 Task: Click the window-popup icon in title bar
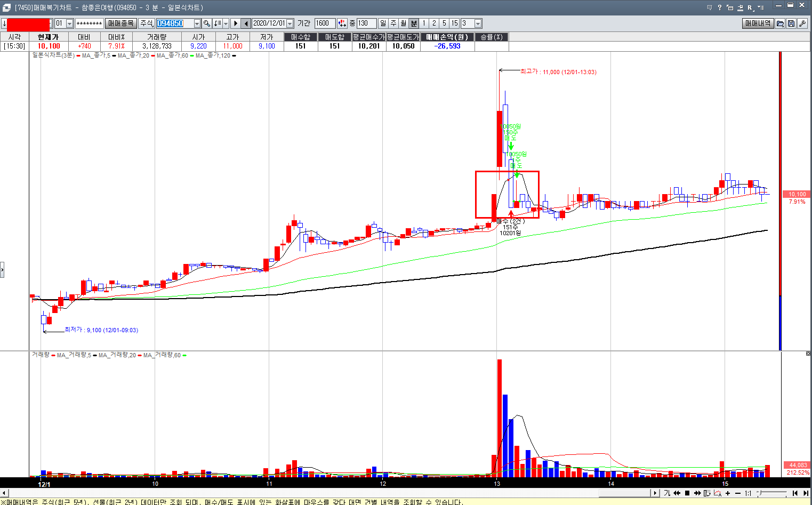pos(730,7)
